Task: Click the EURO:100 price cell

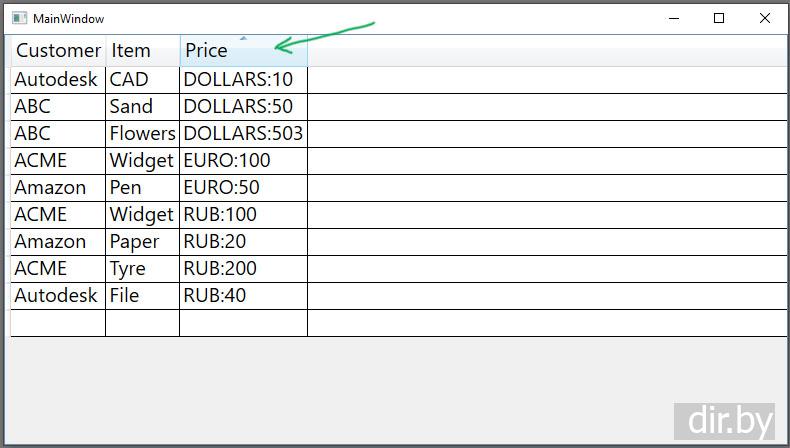Action: [x=243, y=161]
